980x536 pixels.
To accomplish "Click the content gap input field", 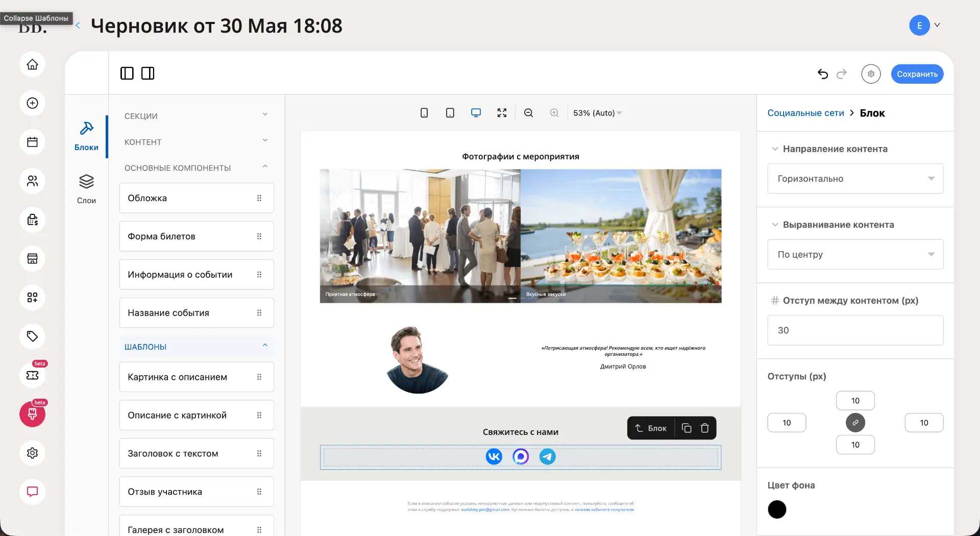I will tap(855, 330).
